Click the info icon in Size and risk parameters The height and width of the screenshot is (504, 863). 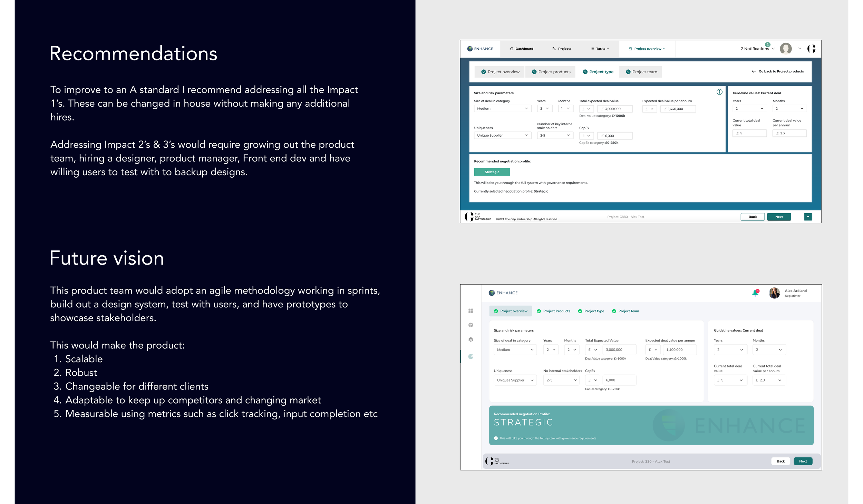tap(719, 92)
